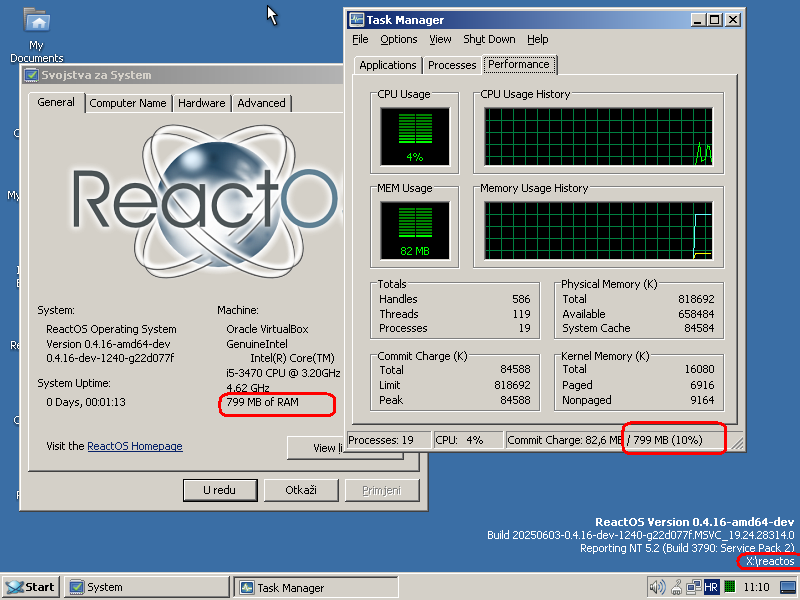Image resolution: width=800 pixels, height=600 pixels.
Task: Open the Shut Down menu
Action: (x=489, y=39)
